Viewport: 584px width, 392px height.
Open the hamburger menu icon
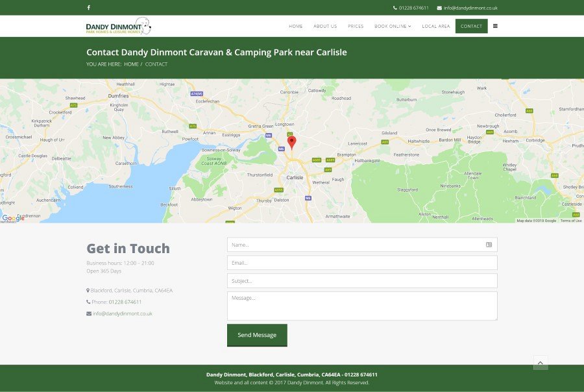click(x=495, y=26)
